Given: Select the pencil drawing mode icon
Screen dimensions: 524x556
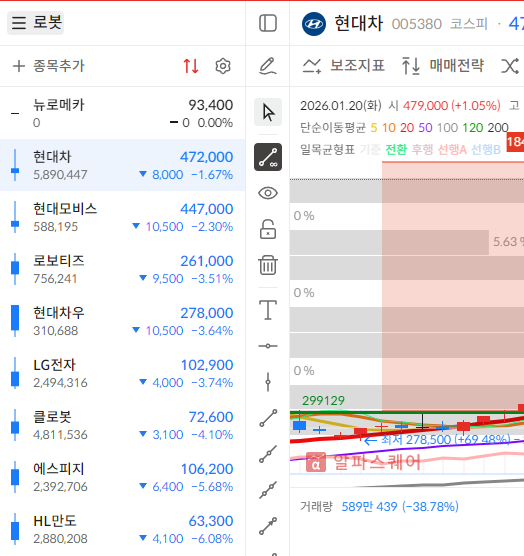Looking at the screenshot, I should coord(268,66).
